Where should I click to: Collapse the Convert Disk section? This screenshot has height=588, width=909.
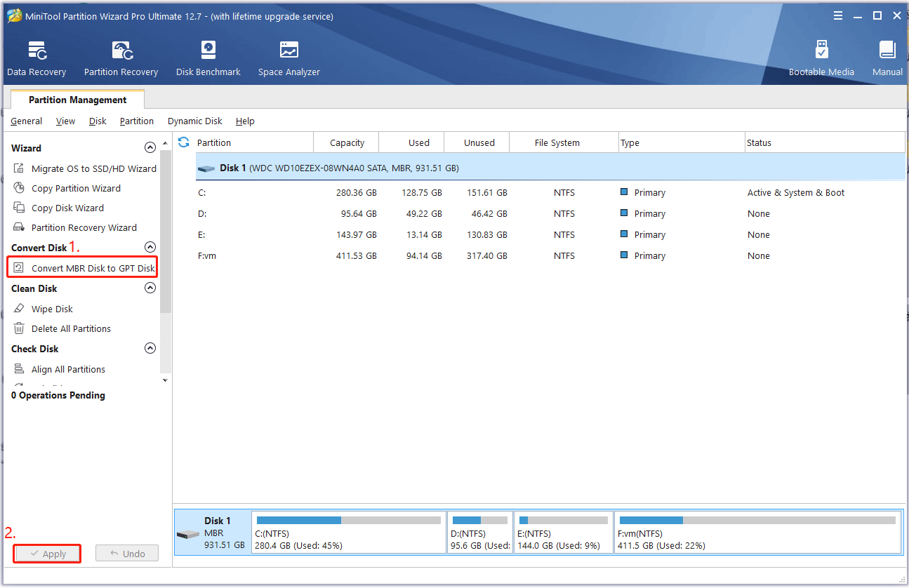point(150,248)
